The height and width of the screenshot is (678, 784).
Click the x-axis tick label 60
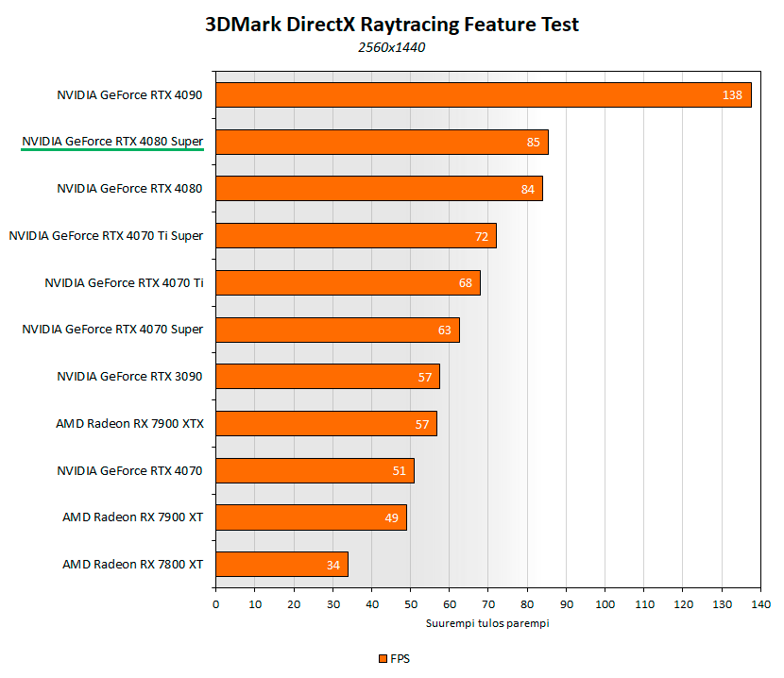pyautogui.click(x=450, y=604)
